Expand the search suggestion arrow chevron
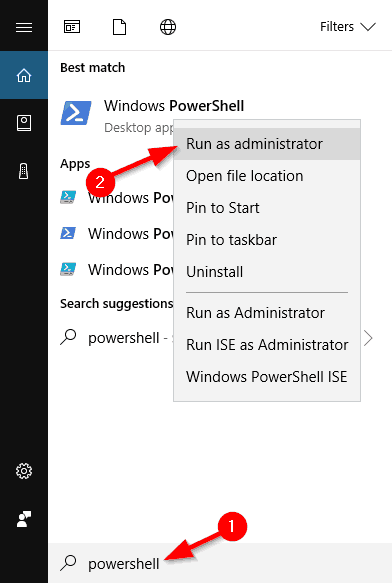Image resolution: width=392 pixels, height=583 pixels. [x=368, y=338]
